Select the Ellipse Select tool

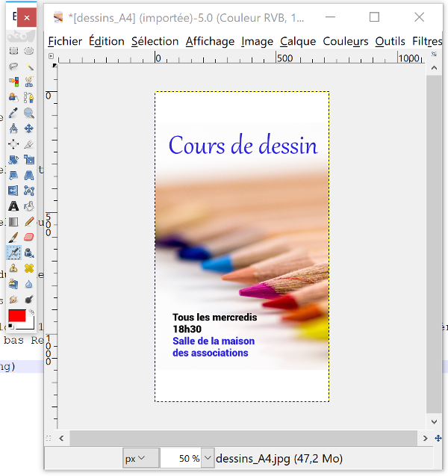tap(29, 51)
